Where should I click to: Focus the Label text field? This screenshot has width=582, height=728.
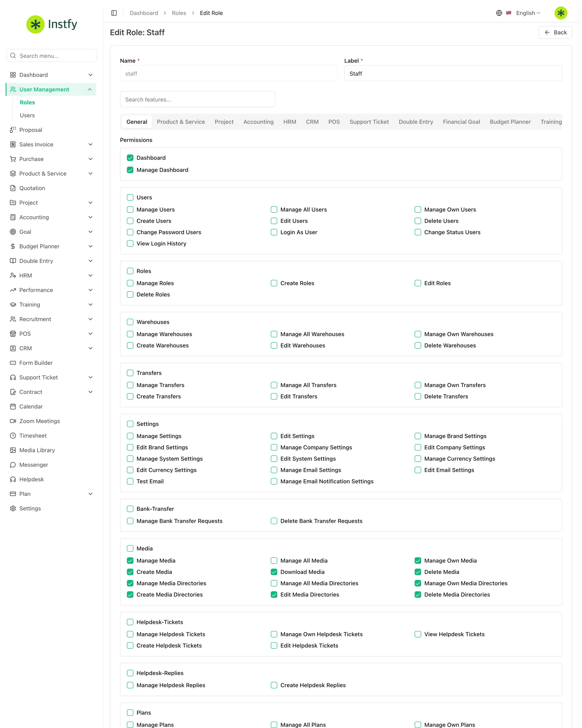pos(453,73)
